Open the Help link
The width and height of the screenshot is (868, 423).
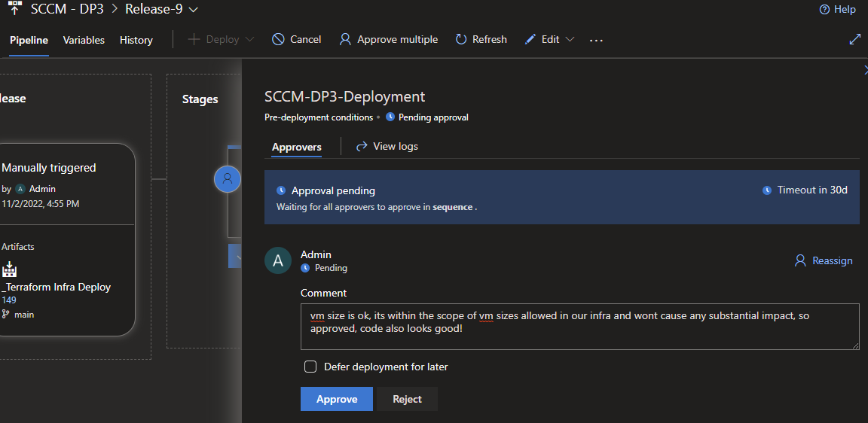click(x=838, y=9)
